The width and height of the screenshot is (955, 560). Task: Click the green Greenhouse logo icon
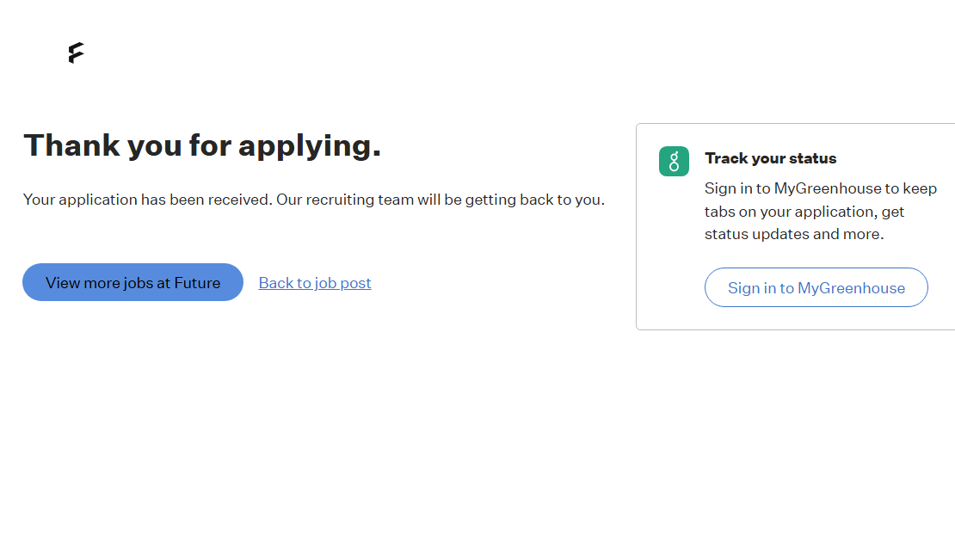(x=674, y=162)
